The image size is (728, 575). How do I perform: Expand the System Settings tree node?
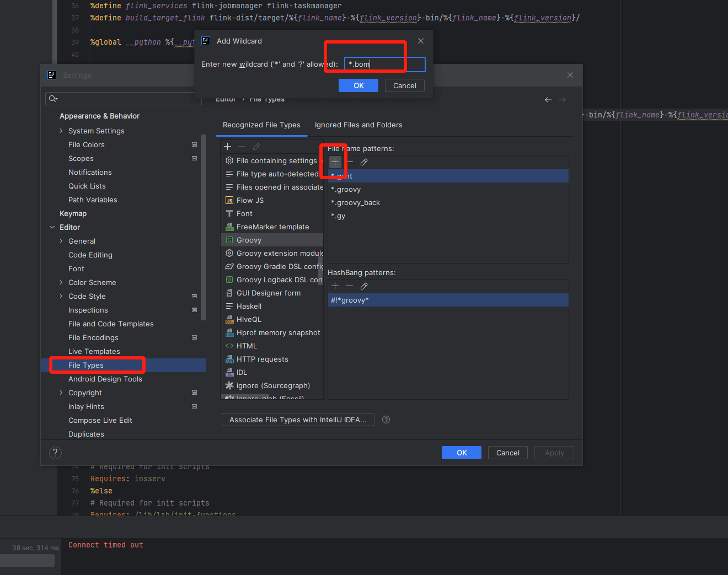click(61, 131)
